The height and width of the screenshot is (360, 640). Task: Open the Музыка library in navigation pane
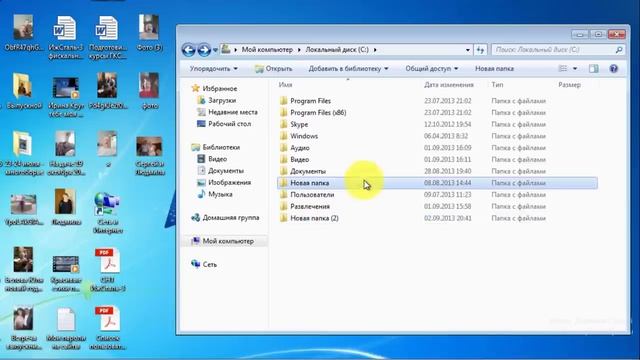220,194
